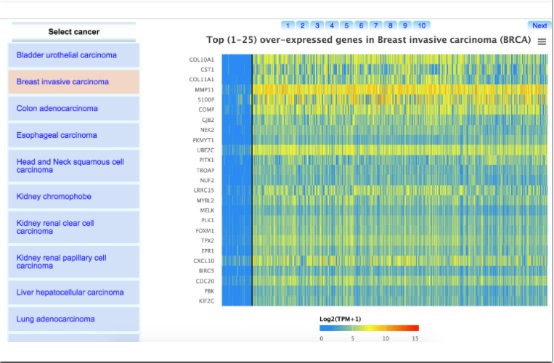
Task: Open results page 5
Action: [x=347, y=25]
